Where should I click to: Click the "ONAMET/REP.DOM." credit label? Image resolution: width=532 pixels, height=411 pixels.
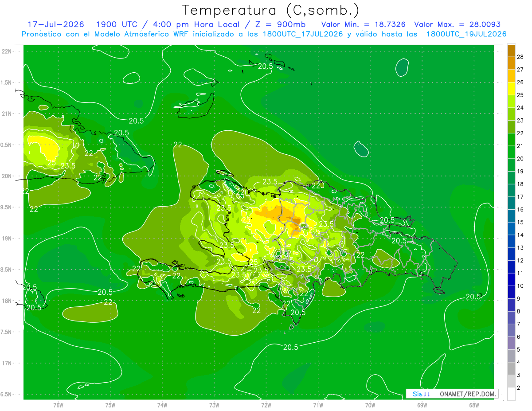click(x=468, y=394)
